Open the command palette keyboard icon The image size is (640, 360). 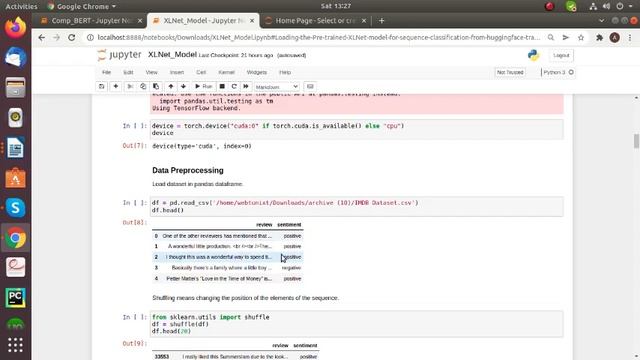[x=310, y=87]
